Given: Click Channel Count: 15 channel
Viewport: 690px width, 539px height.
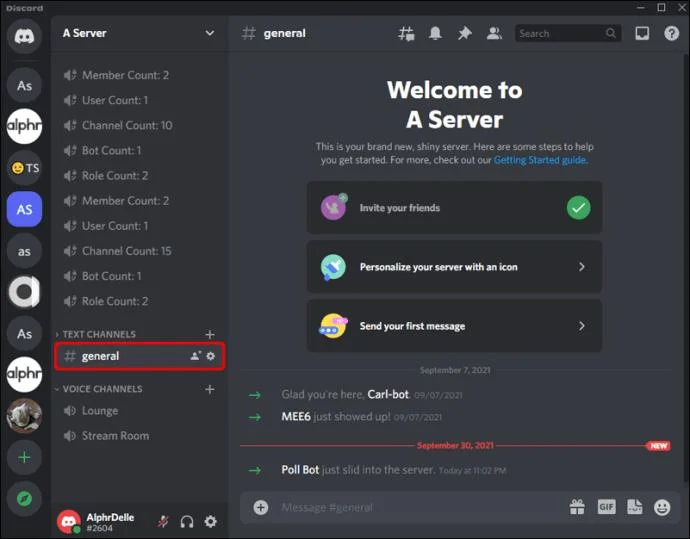Looking at the screenshot, I should (140, 251).
